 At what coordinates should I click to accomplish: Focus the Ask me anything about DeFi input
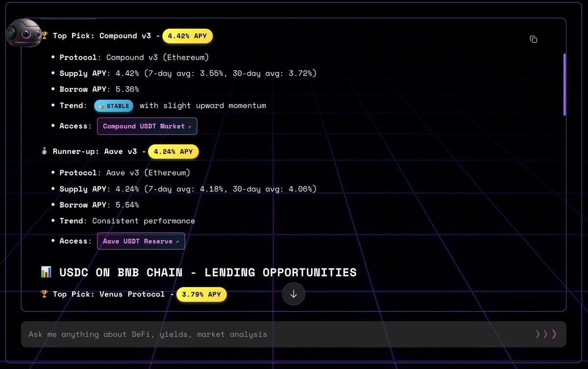294,334
